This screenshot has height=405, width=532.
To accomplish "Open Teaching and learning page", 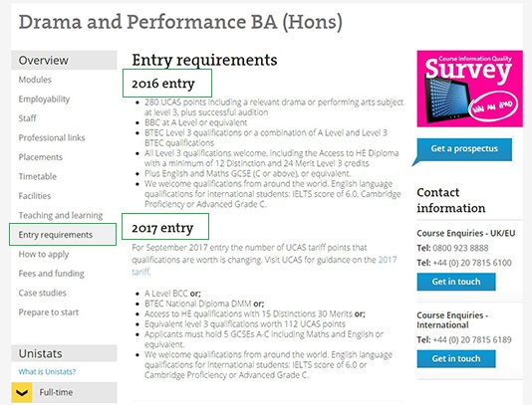I will point(61,215).
